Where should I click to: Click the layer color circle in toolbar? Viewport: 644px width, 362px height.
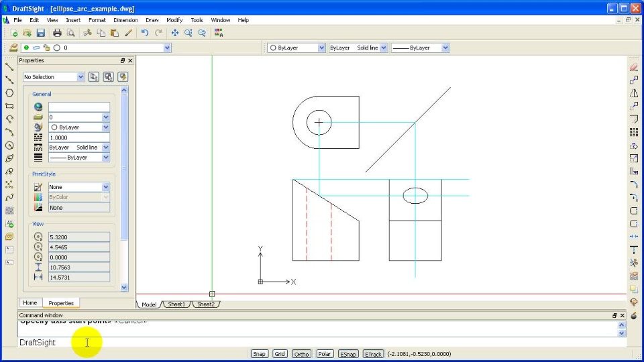(56, 48)
